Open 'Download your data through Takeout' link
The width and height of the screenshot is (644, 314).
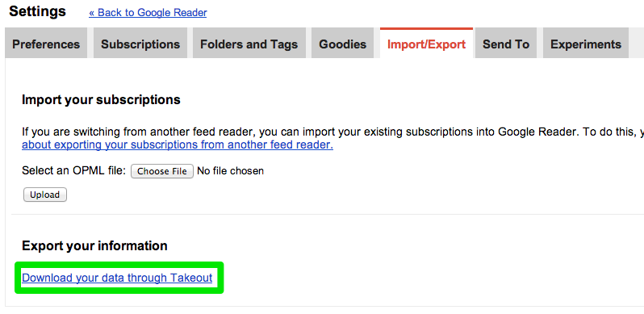click(117, 278)
